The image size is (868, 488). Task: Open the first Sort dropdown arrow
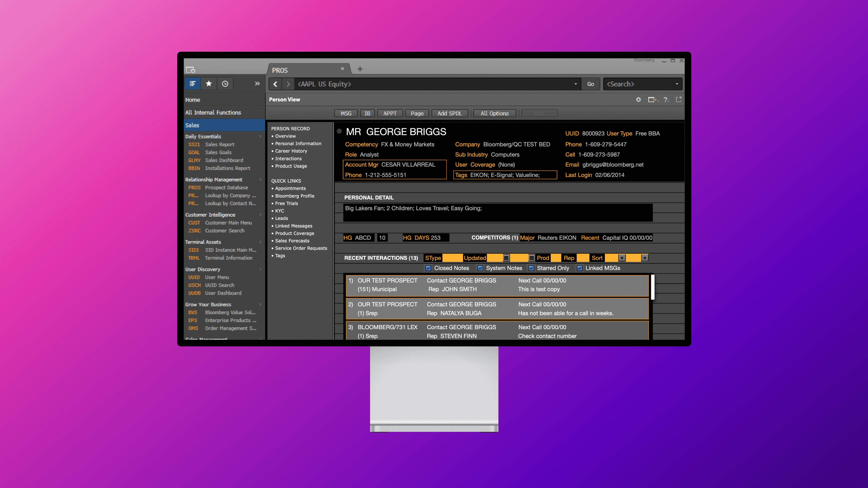pyautogui.click(x=622, y=258)
